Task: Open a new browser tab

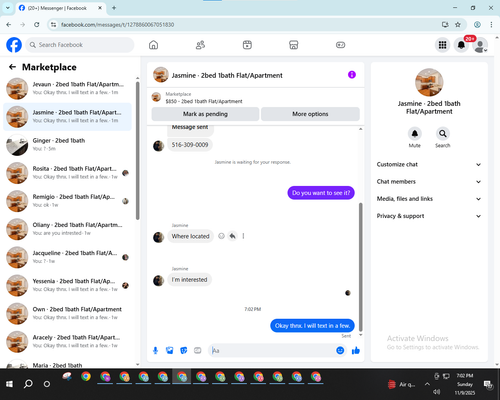Action: coord(114,8)
